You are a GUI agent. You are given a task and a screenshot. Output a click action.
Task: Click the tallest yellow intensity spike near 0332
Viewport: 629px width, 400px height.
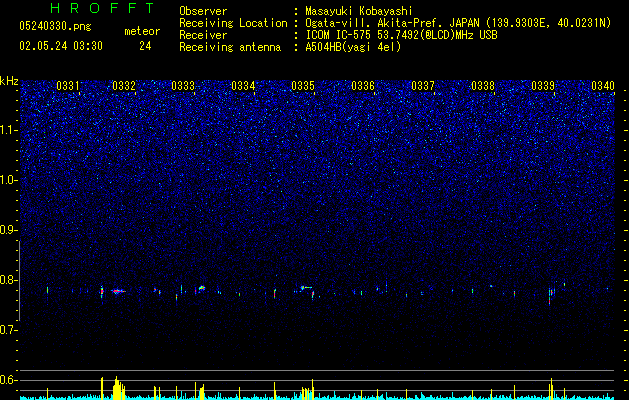coord(116,388)
